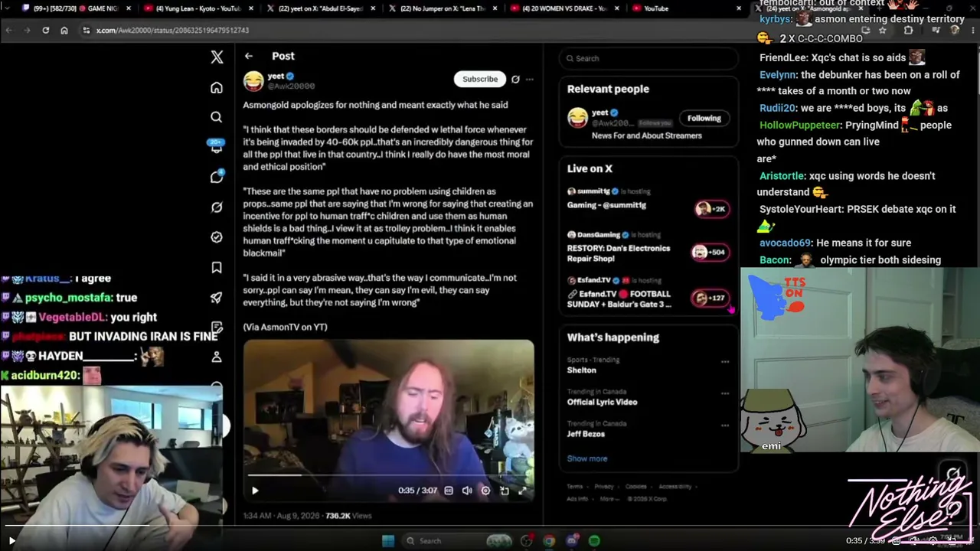Screen dimensions: 980x551
Task: Open more options for Jeff Bezos trend
Action: click(725, 425)
